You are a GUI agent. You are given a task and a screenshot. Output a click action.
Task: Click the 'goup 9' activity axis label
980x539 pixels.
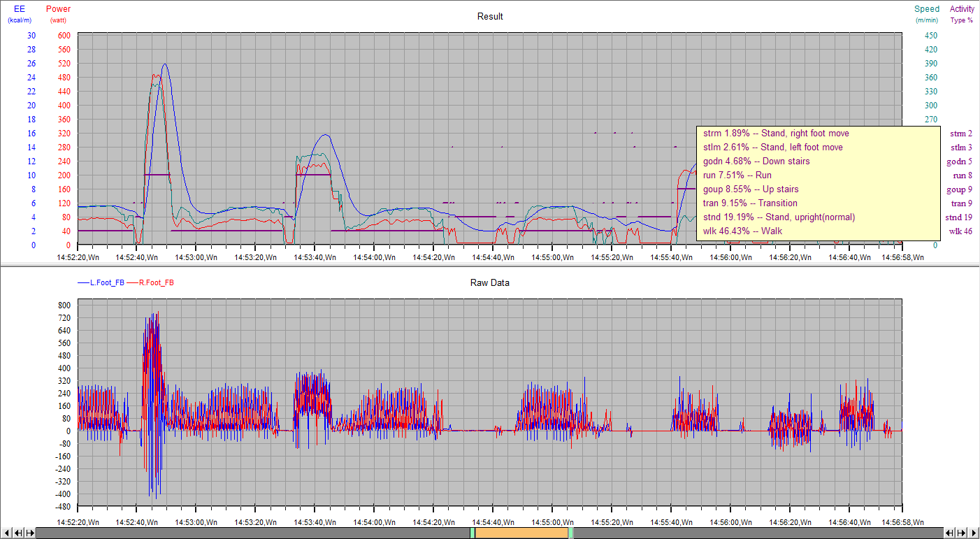(x=960, y=189)
